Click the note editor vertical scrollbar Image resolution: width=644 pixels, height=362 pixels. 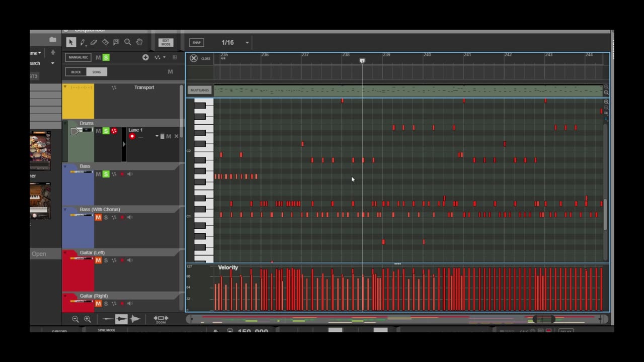point(605,215)
